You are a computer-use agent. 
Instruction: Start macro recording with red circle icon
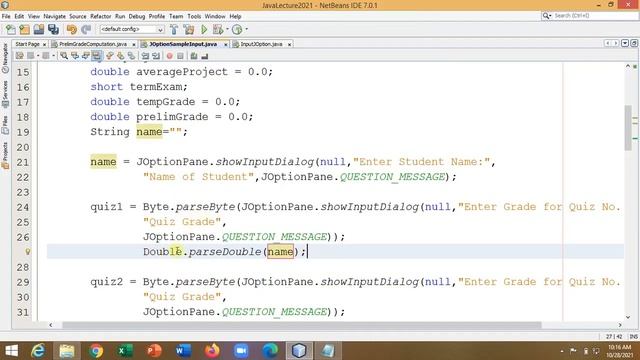click(169, 56)
